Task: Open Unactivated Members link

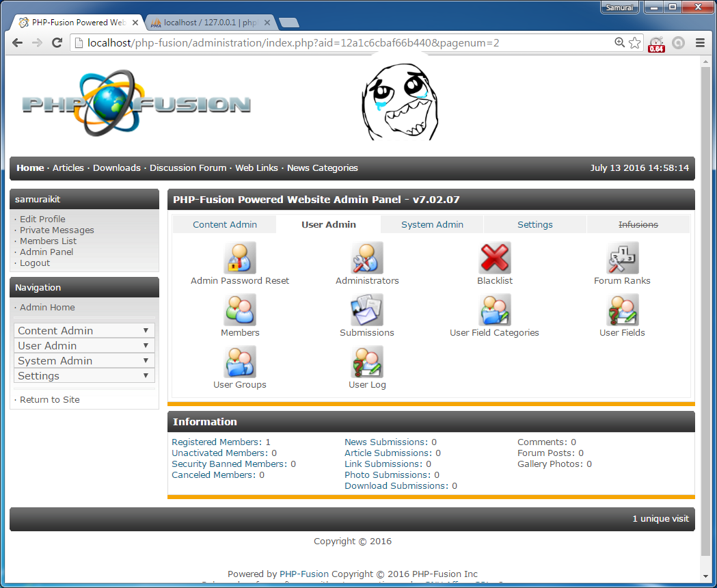Action: tap(220, 453)
